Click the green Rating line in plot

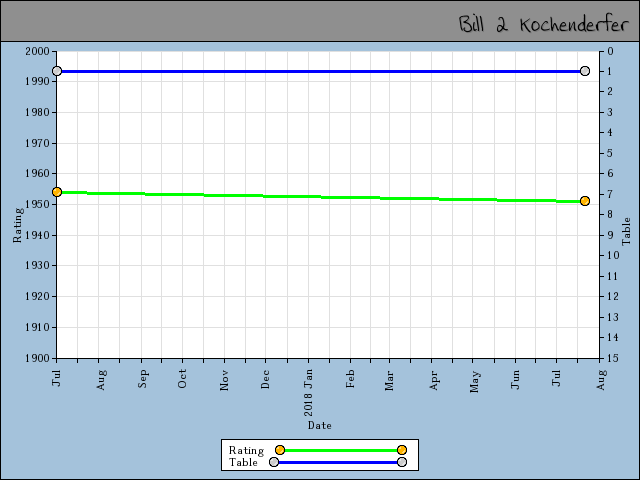click(320, 196)
